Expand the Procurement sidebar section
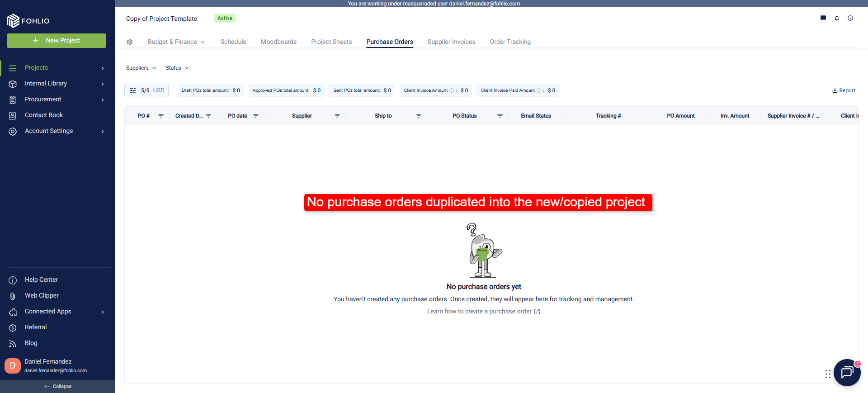The height and width of the screenshot is (393, 868). pyautogui.click(x=103, y=99)
